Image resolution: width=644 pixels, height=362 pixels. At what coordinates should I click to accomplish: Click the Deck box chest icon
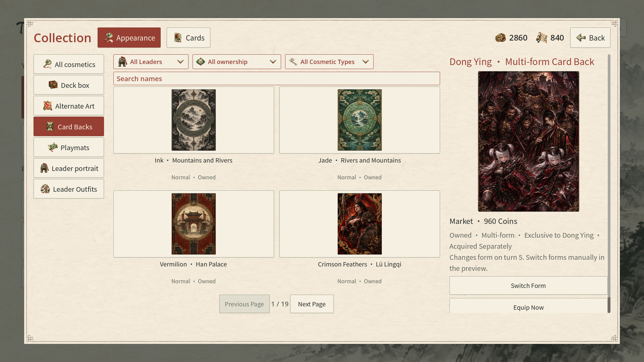(53, 85)
